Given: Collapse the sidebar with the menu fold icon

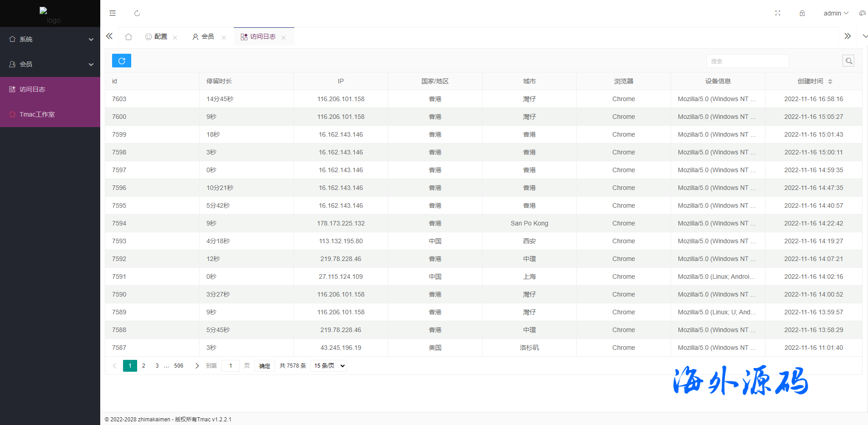Looking at the screenshot, I should tap(113, 13).
